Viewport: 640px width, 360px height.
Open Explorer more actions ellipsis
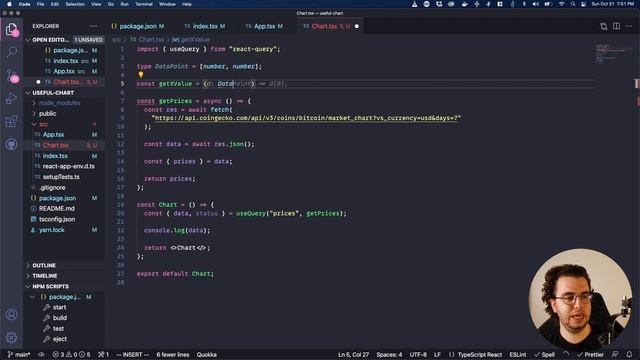pos(93,26)
